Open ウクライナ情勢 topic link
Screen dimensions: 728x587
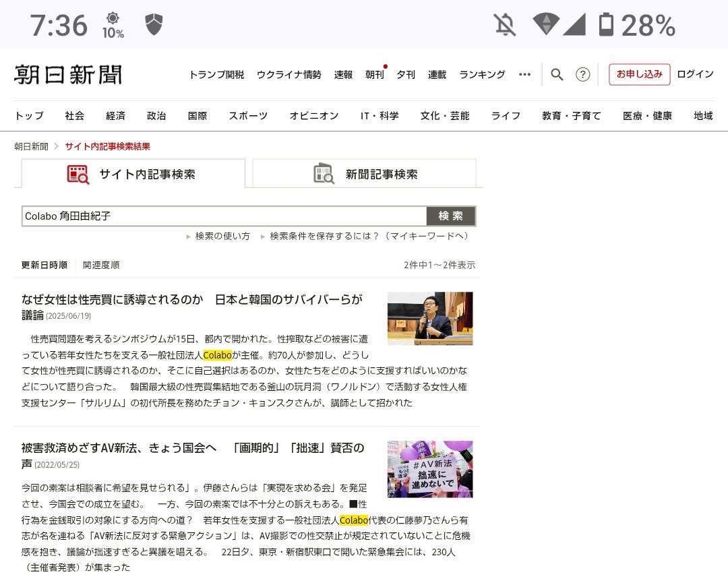[289, 74]
